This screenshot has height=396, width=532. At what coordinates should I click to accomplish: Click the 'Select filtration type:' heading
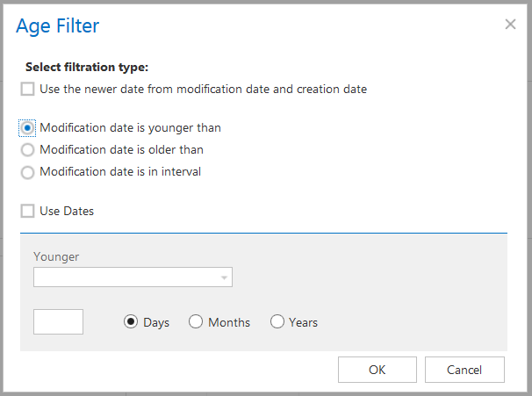coord(87,67)
